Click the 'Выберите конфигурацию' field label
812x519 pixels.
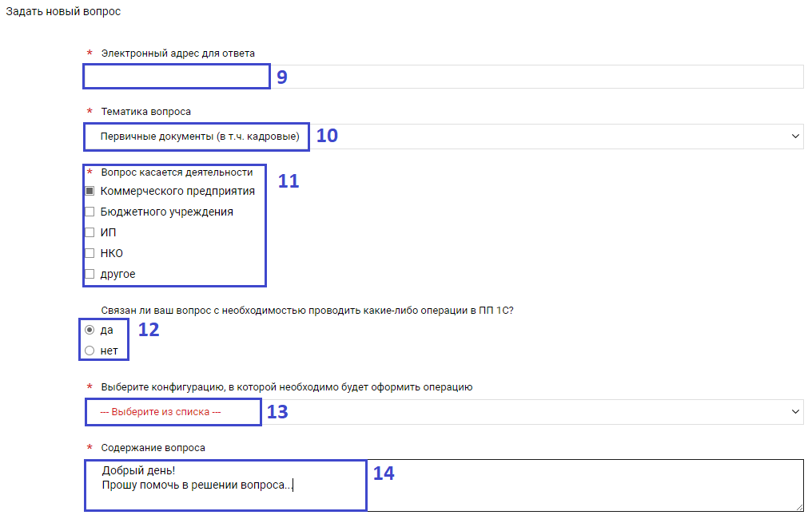click(x=286, y=387)
